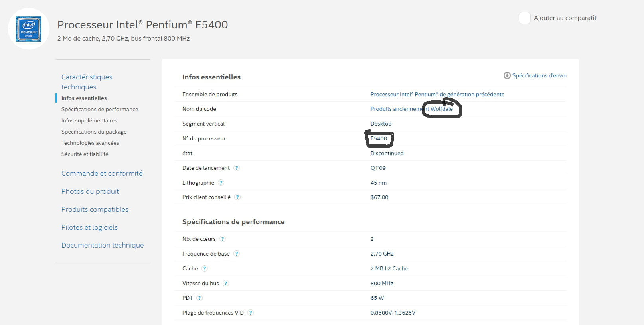Click the Nom du code row label
644x325 pixels.
coord(199,109)
